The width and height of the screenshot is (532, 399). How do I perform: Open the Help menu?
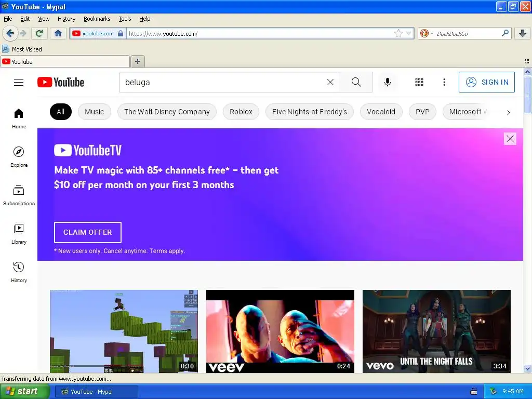click(145, 19)
